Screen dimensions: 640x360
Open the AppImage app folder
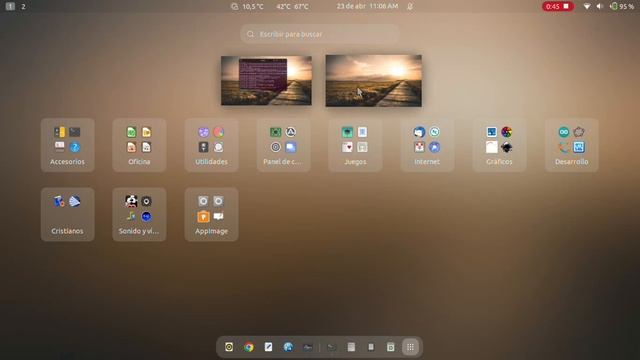pyautogui.click(x=211, y=214)
